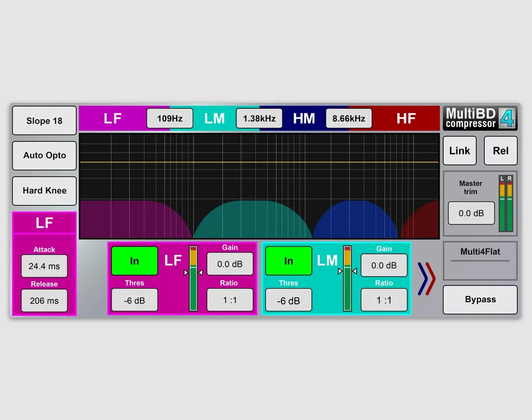Switch the Hard Knee setting
This screenshot has width=532, height=420.
click(44, 191)
